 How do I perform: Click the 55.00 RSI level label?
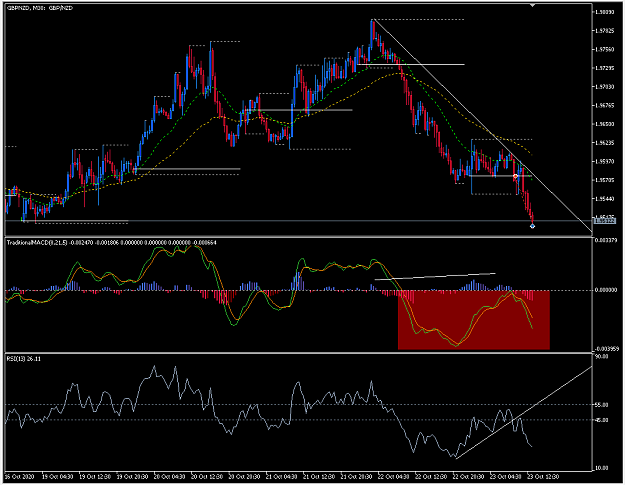point(601,404)
